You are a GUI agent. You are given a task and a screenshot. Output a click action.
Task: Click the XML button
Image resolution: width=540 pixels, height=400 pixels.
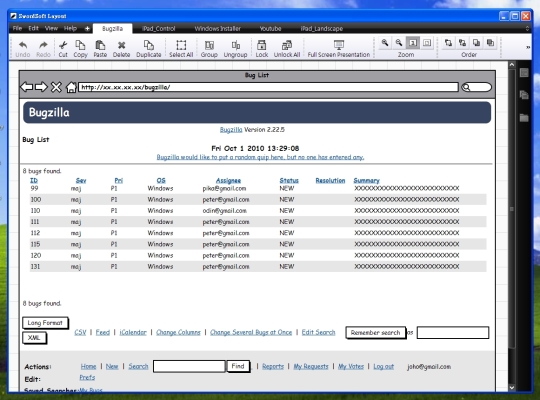pyautogui.click(x=34, y=338)
